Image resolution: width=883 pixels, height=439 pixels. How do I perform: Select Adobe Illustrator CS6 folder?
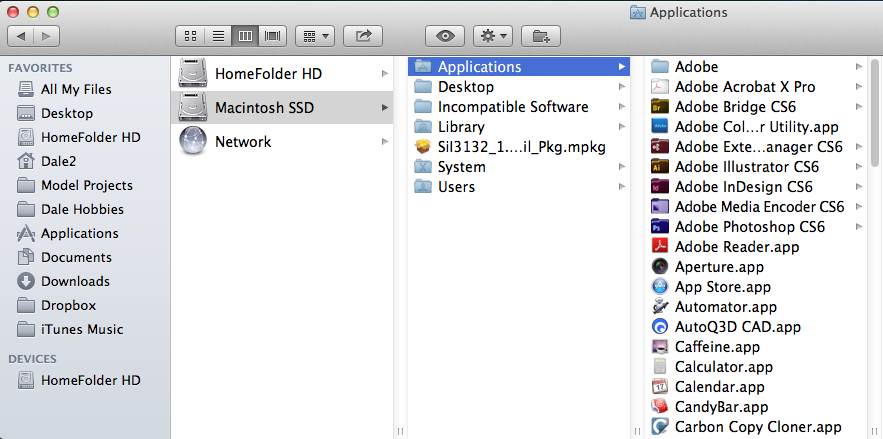coord(757,167)
